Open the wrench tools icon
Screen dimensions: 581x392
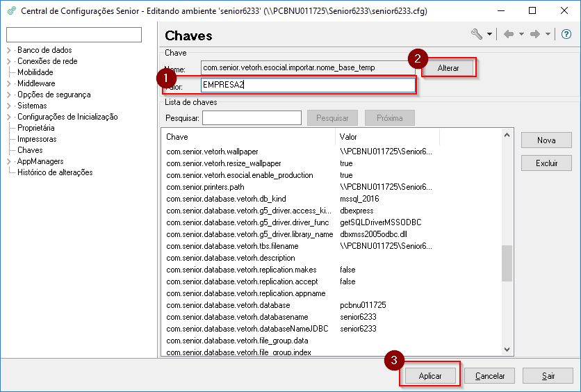(x=477, y=35)
